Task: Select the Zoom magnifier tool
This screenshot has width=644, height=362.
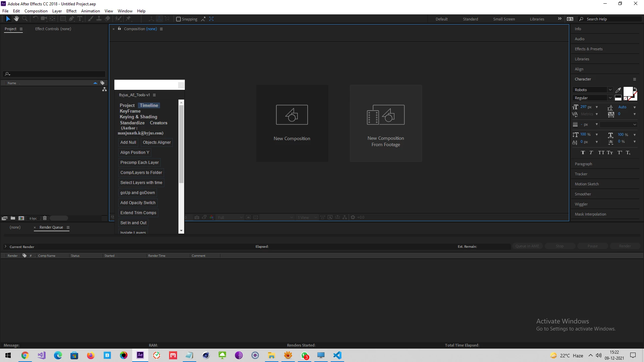Action: (24, 19)
